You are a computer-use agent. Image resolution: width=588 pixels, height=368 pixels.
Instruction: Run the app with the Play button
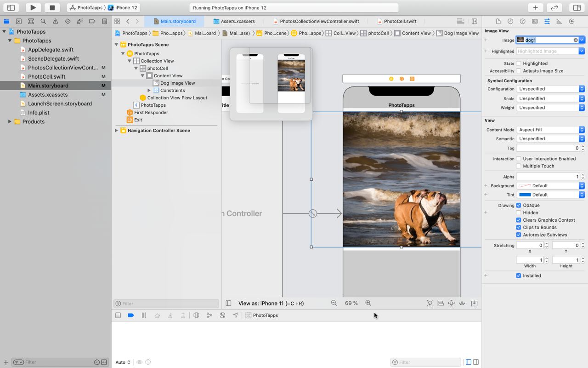tap(33, 7)
